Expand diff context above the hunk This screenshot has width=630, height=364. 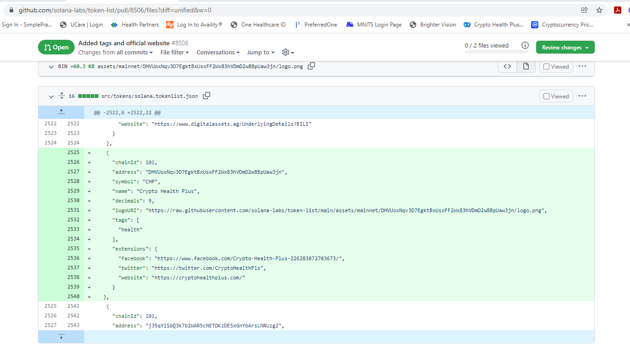(x=61, y=111)
